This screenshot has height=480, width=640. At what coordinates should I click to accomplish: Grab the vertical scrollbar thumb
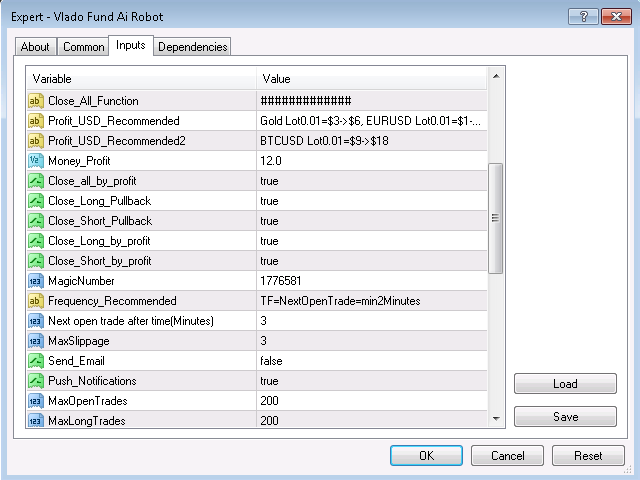[x=495, y=218]
